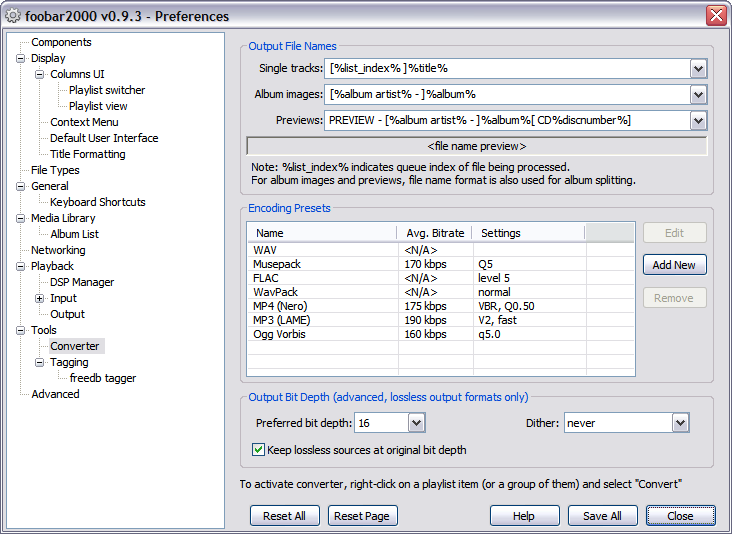The width and height of the screenshot is (732, 534).
Task: Open the Dither dropdown
Action: [x=681, y=423]
